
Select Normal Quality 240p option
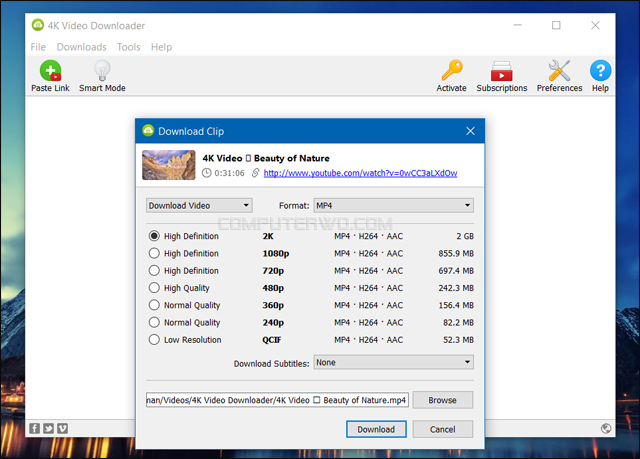click(154, 322)
